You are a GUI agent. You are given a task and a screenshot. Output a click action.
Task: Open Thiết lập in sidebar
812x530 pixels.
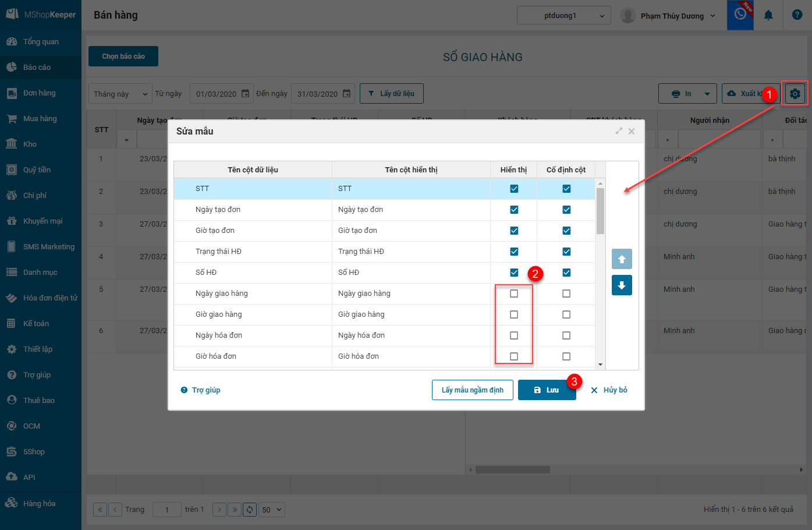(41, 349)
